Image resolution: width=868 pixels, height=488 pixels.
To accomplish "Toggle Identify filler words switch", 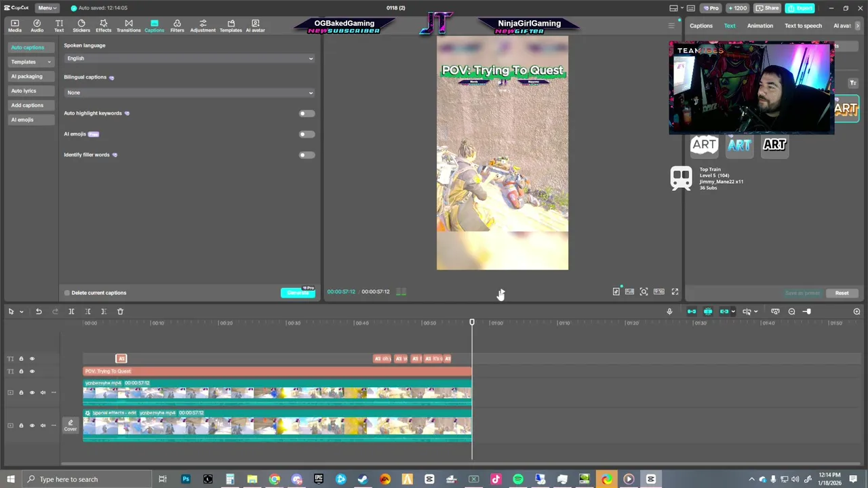I will coord(307,155).
